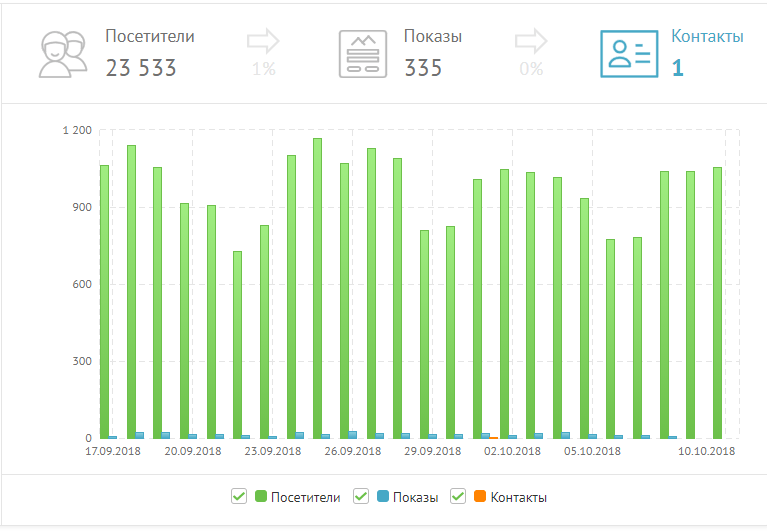The width and height of the screenshot is (767, 531).
Task: Click the 20.09.2018 axis date label
Action: [x=193, y=451]
